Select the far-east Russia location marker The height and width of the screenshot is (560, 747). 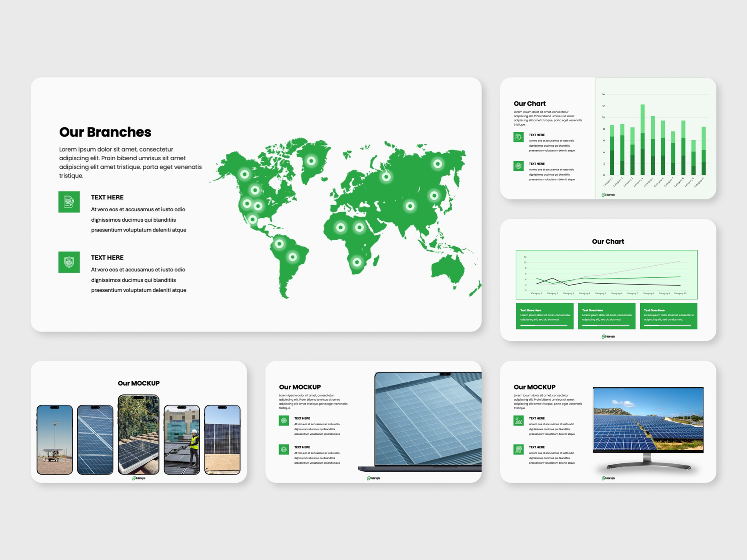(x=438, y=164)
